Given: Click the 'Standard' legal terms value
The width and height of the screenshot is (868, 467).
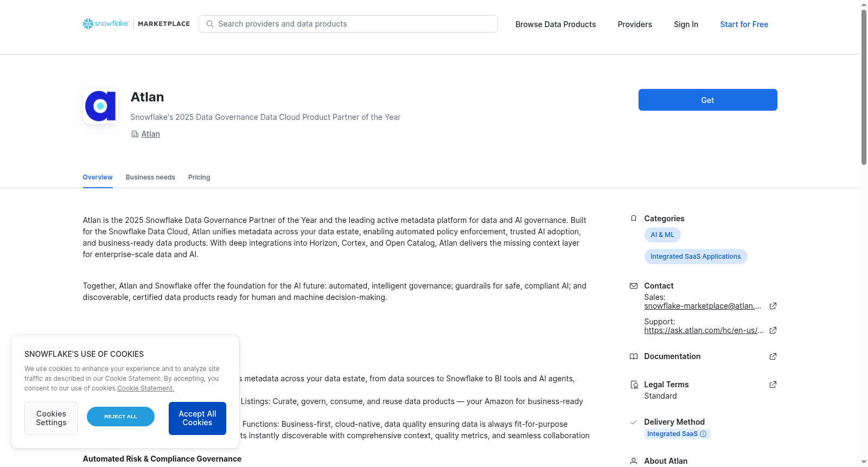Looking at the screenshot, I should [x=660, y=396].
